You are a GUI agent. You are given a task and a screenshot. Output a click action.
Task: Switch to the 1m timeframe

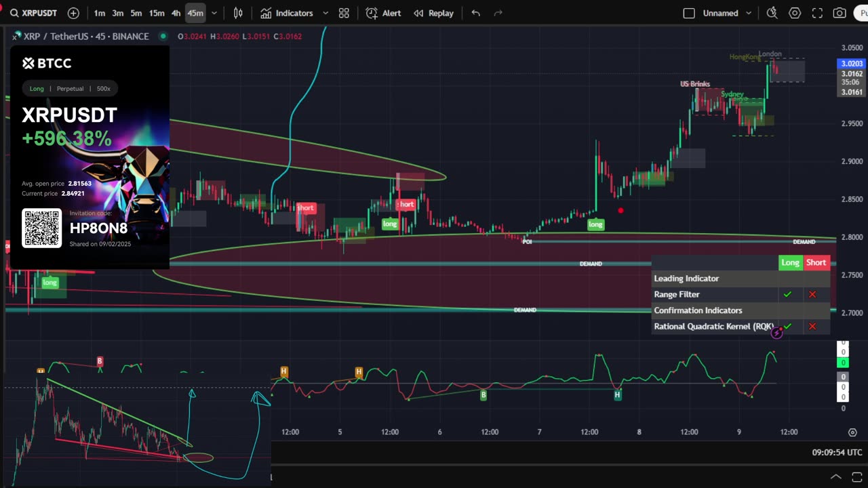[100, 13]
